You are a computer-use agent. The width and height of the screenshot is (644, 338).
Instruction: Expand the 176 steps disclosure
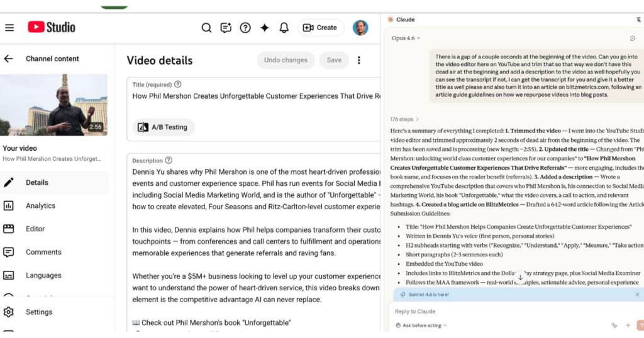click(404, 119)
